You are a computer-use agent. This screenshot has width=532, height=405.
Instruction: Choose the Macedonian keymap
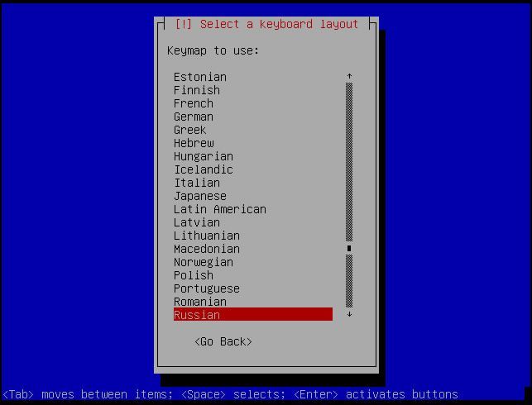pos(207,249)
